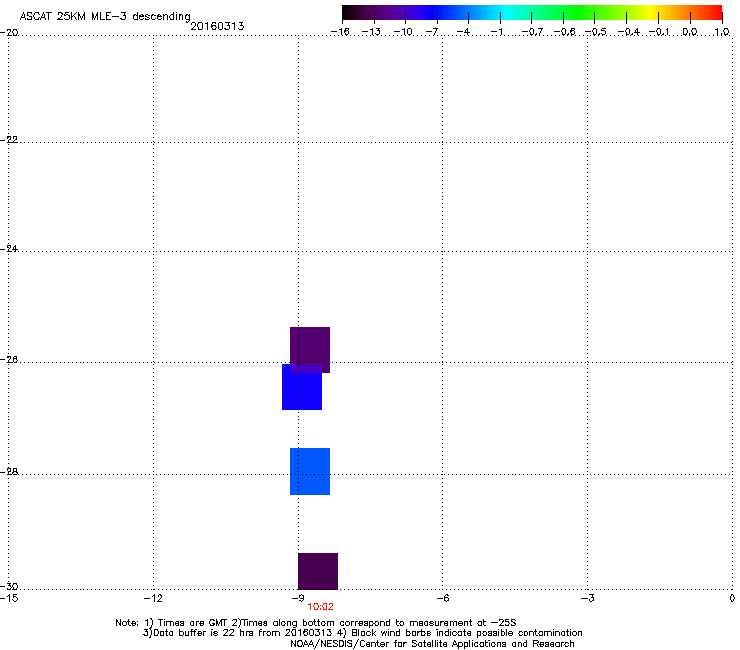This screenshot has height=650, width=740.
Task: Click the -6 longitude axis label
Action: (x=442, y=598)
